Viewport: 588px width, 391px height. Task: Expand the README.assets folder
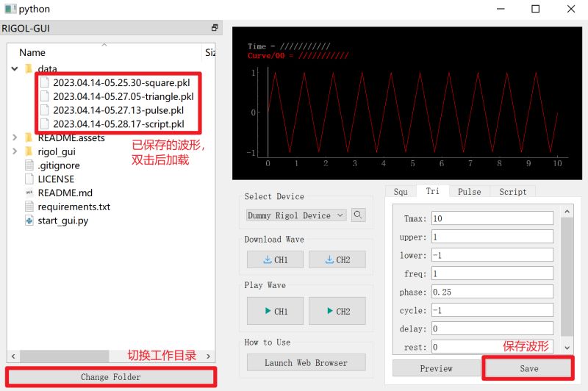click(x=15, y=137)
